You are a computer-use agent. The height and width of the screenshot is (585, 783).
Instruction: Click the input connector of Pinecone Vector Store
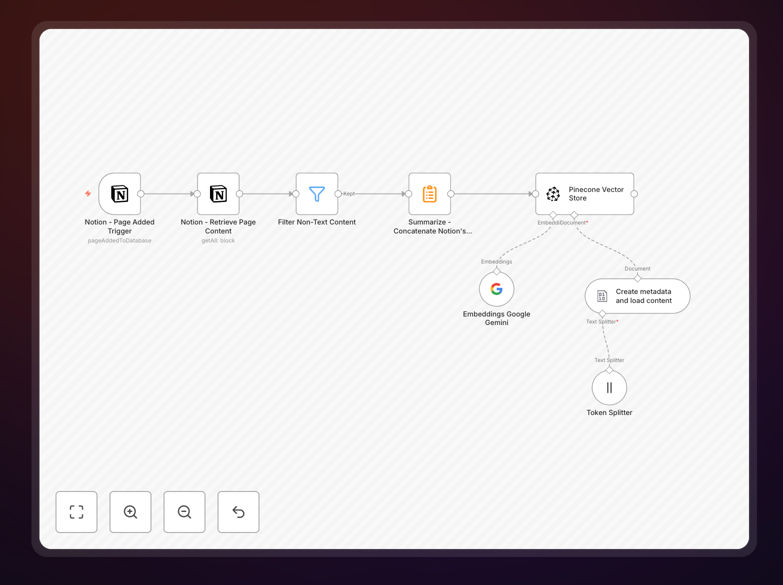pyautogui.click(x=535, y=194)
